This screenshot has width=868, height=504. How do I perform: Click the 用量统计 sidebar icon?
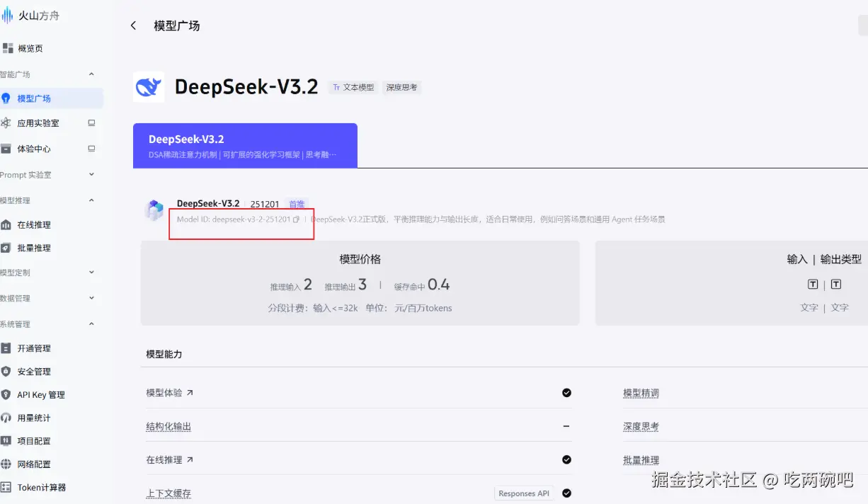click(x=6, y=418)
